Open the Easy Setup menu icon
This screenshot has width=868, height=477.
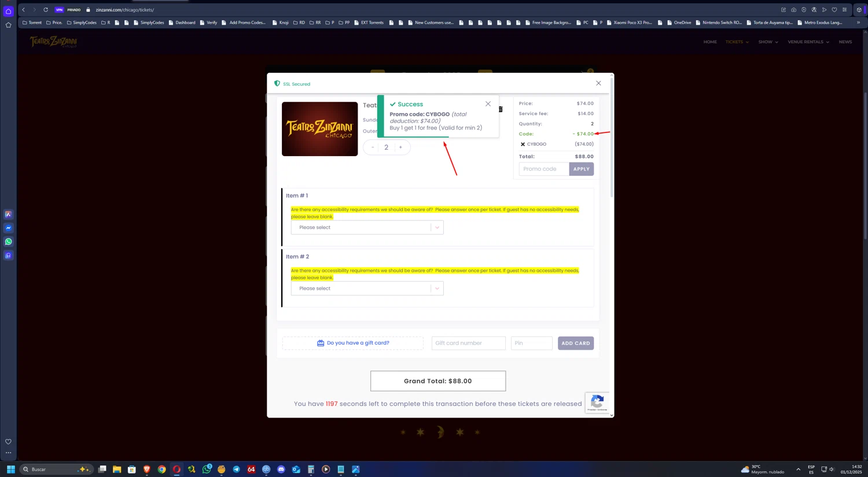coord(845,10)
